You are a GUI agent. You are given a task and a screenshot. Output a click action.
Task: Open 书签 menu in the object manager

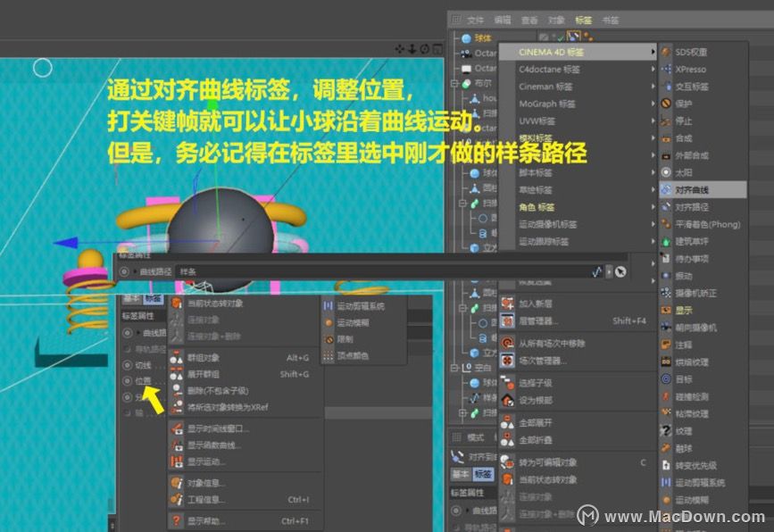point(610,21)
